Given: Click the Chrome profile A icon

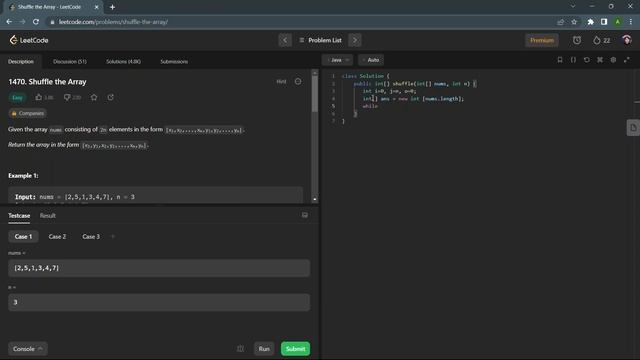Looking at the screenshot, I should [618, 22].
